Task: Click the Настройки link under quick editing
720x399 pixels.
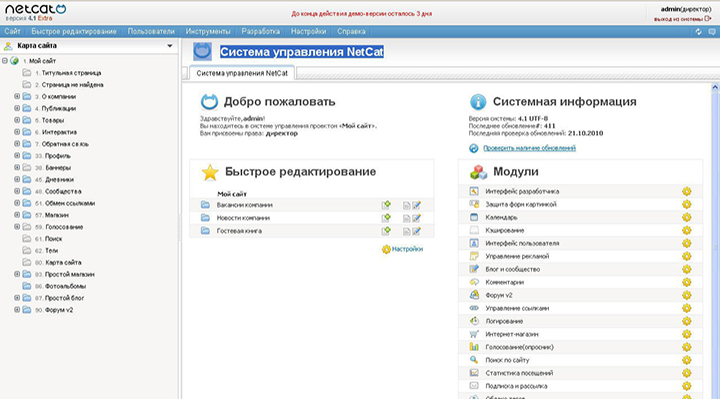Action: click(x=407, y=249)
